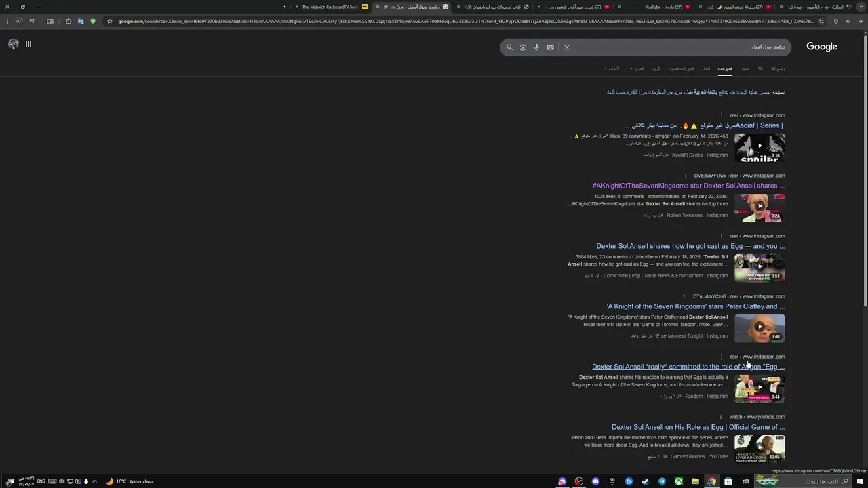This screenshot has height=488, width=868.
Task: Open '#AKnightOfTheSevenKingdoms star Dexter Sol Ansell shares' link
Action: pyautogui.click(x=688, y=186)
